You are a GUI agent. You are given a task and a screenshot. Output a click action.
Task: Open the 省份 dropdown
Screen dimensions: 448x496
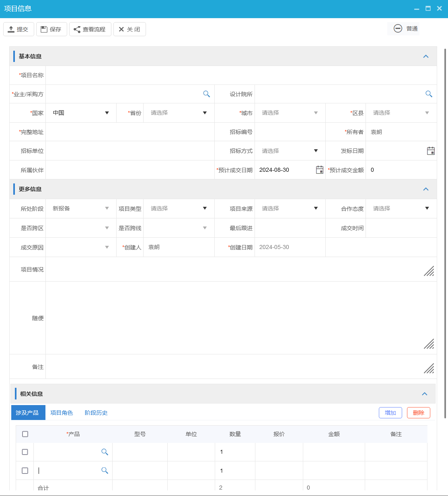click(x=205, y=113)
